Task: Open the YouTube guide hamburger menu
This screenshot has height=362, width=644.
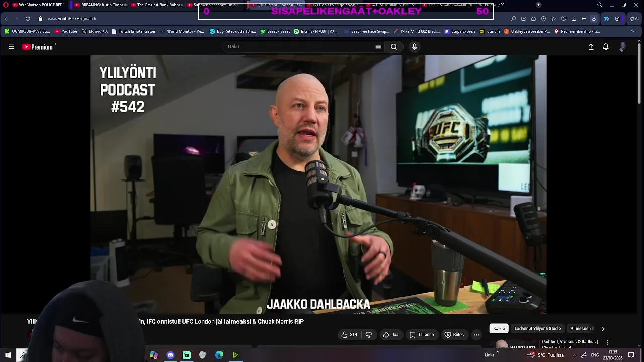Action: click(11, 47)
